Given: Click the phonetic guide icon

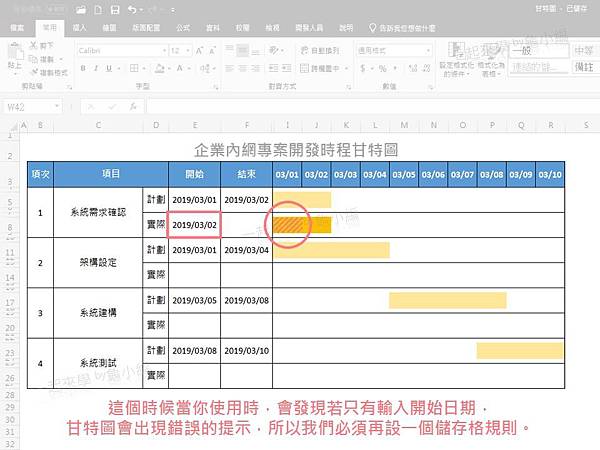Looking at the screenshot, I should pos(204,68).
